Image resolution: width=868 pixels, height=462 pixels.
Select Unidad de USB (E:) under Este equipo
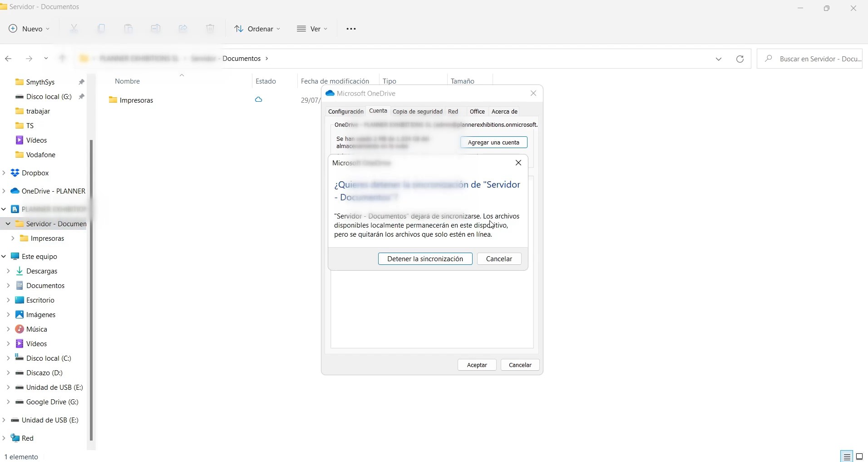(49, 387)
